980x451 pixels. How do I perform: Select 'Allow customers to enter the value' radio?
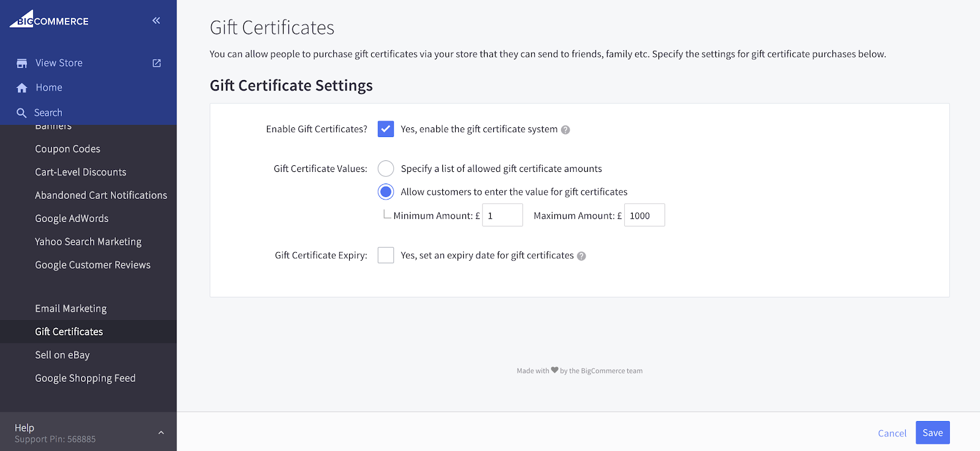tap(386, 192)
